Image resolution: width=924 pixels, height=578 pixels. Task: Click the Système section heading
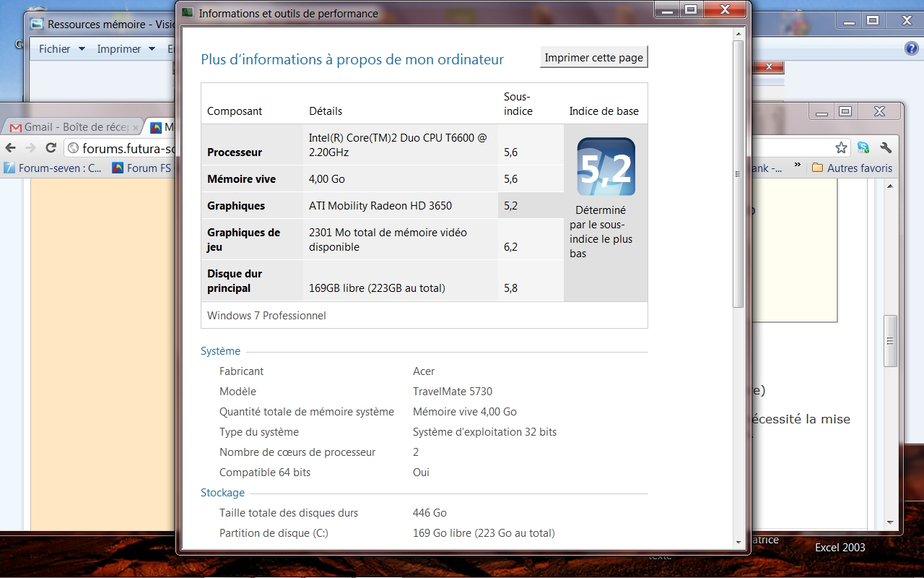tap(220, 351)
